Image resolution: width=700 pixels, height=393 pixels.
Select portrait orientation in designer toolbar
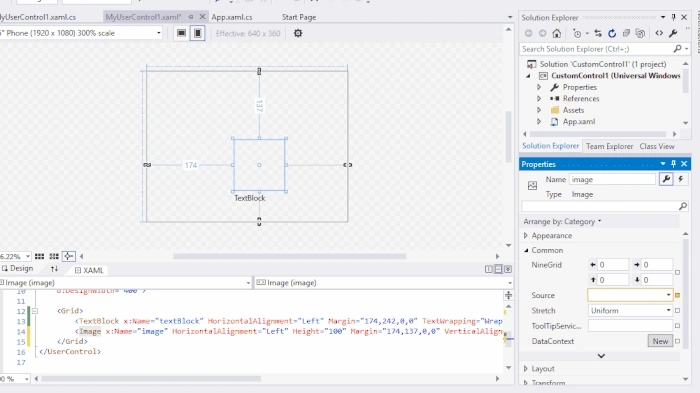click(198, 33)
